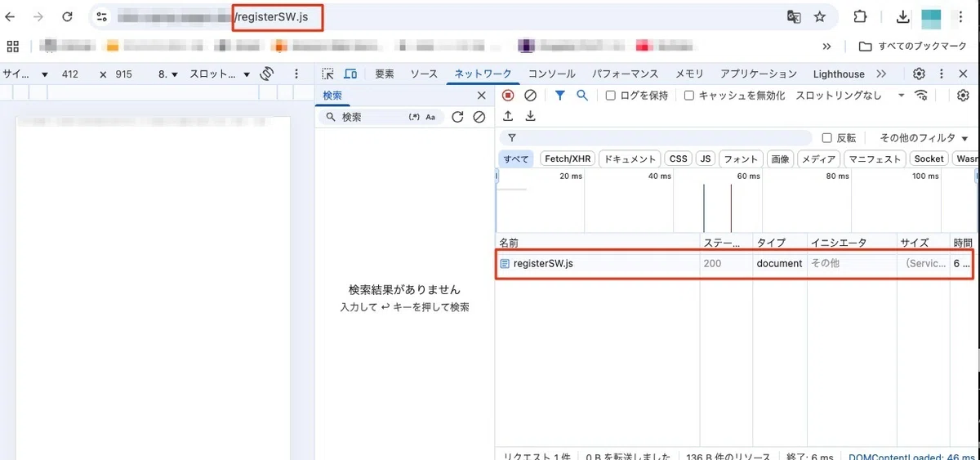This screenshot has width=980, height=460.
Task: Filter requests by Socket
Action: pyautogui.click(x=929, y=159)
